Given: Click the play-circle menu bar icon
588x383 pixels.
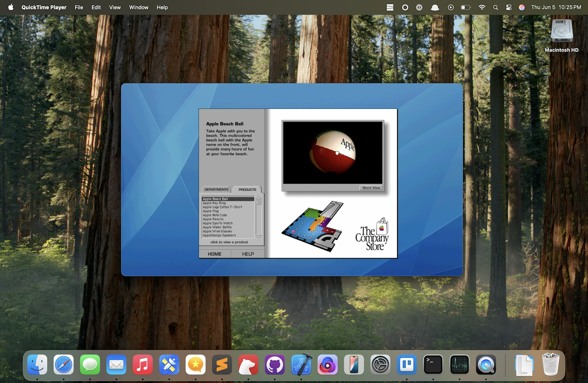Looking at the screenshot, I should (451, 7).
